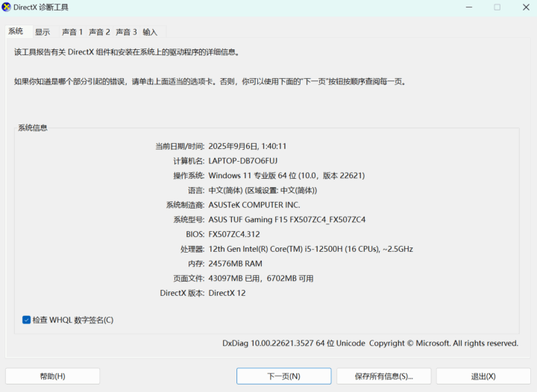The height and width of the screenshot is (392, 537).
Task: Click the ASUSTeK COMPUTER INC. text
Action: [254, 205]
